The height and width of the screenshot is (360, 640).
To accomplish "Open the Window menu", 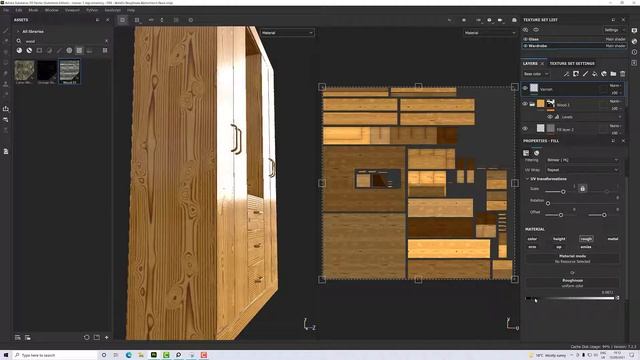I will click(x=51, y=10).
